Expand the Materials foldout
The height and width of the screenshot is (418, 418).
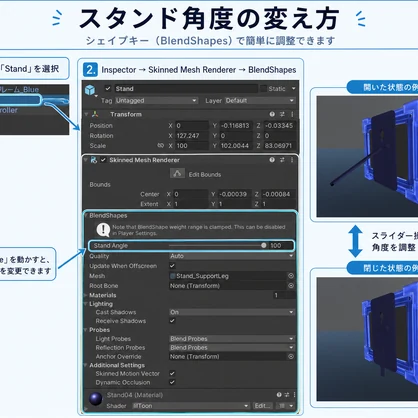coord(86,295)
